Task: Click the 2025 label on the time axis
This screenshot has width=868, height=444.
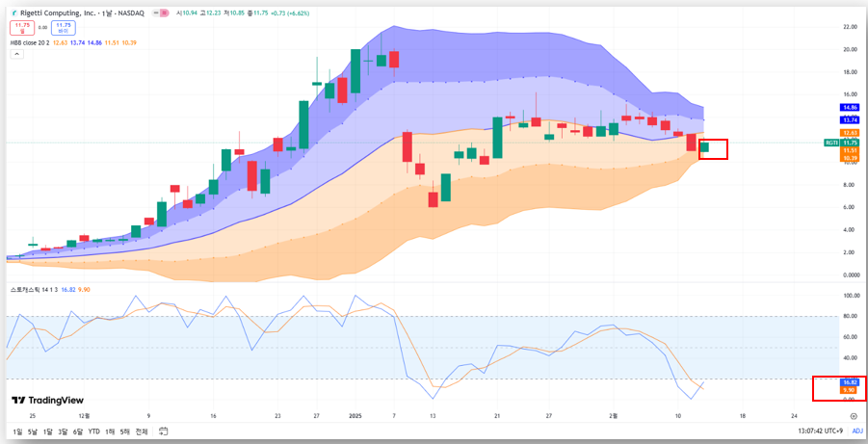Action: click(x=355, y=416)
